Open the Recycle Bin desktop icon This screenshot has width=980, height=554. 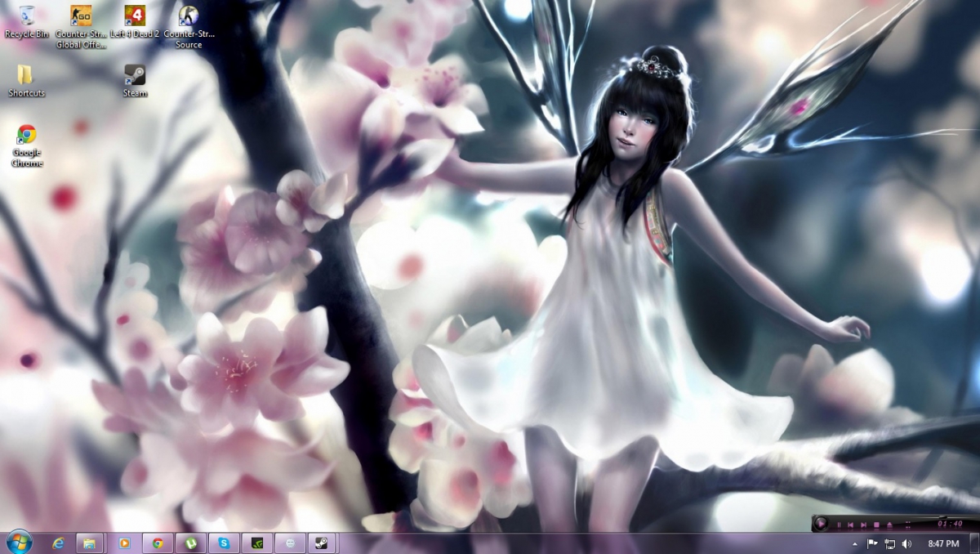pyautogui.click(x=26, y=21)
